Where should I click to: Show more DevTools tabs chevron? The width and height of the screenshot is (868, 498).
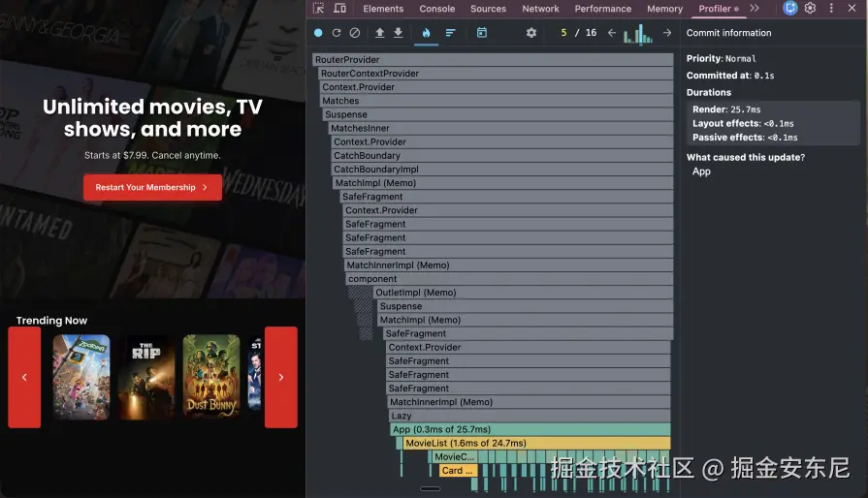click(x=755, y=9)
